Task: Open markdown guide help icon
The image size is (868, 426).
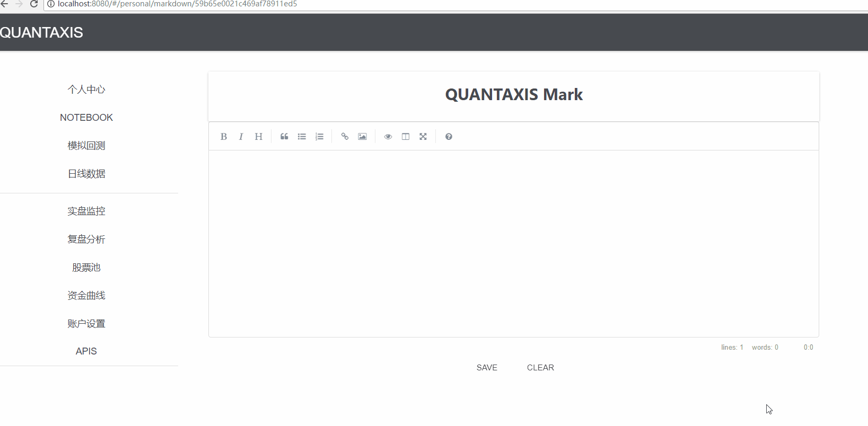Action: [x=449, y=137]
